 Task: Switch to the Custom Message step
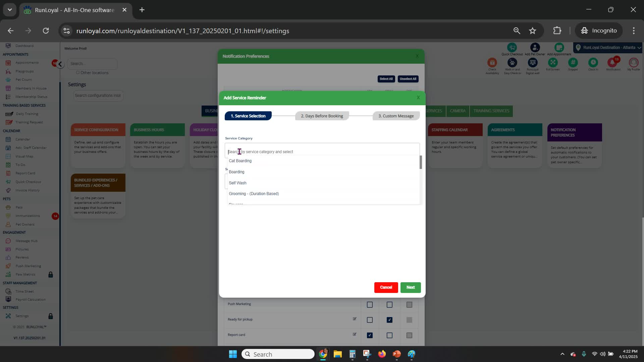(396, 116)
